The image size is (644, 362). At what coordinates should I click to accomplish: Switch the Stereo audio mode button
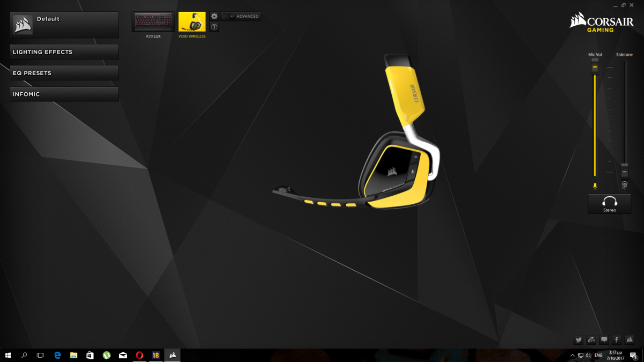(x=610, y=204)
